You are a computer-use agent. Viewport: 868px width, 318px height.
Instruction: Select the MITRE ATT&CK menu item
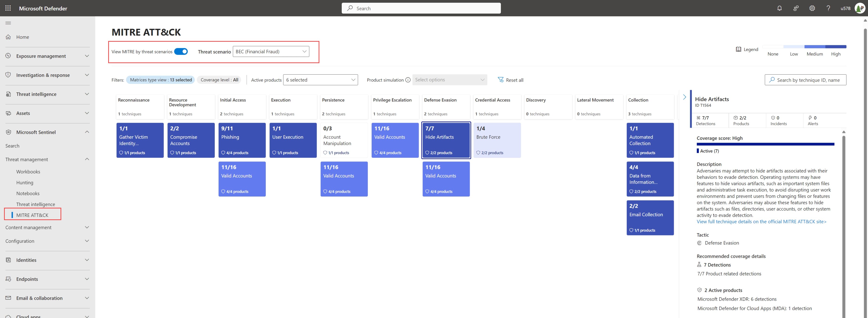point(31,215)
